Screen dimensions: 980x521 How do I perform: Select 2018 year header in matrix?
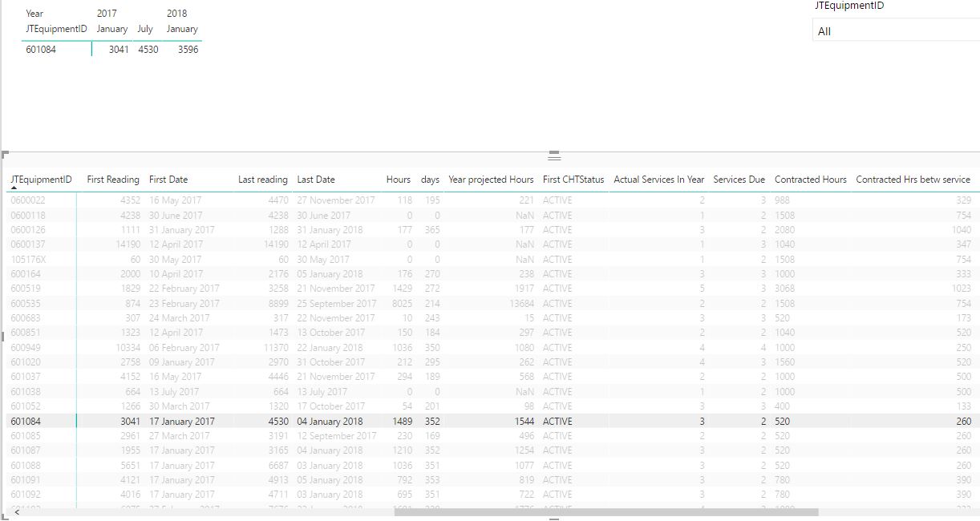176,14
